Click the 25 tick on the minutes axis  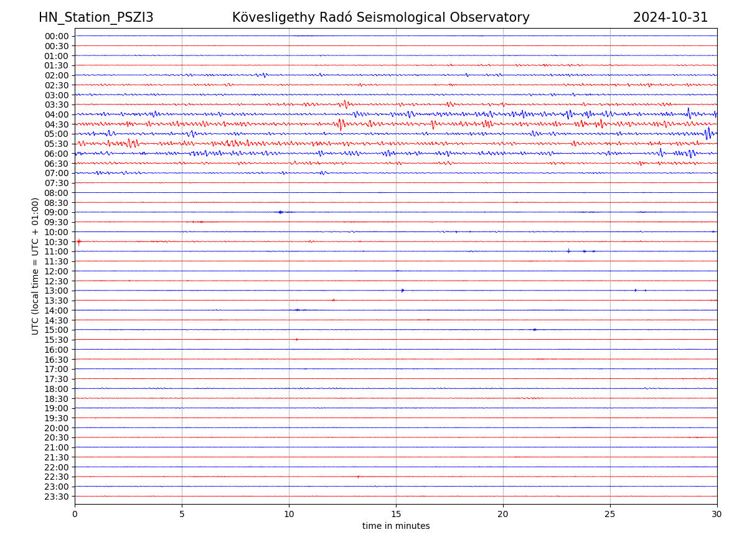[610, 515]
